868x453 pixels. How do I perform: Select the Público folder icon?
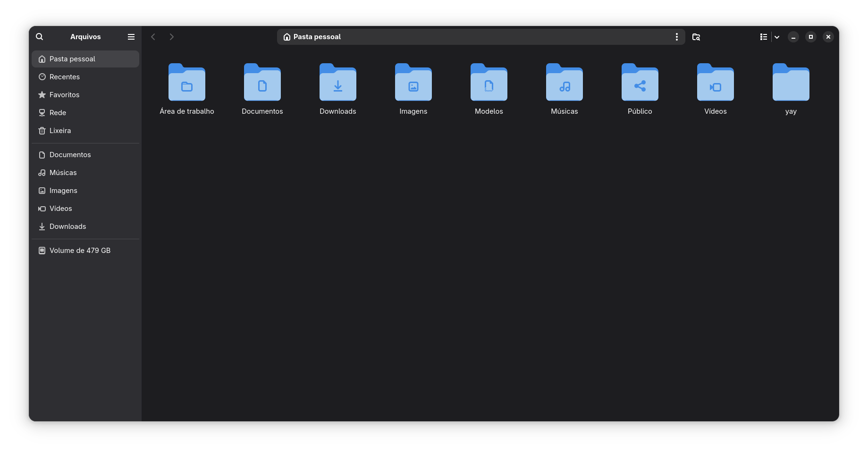click(x=640, y=82)
